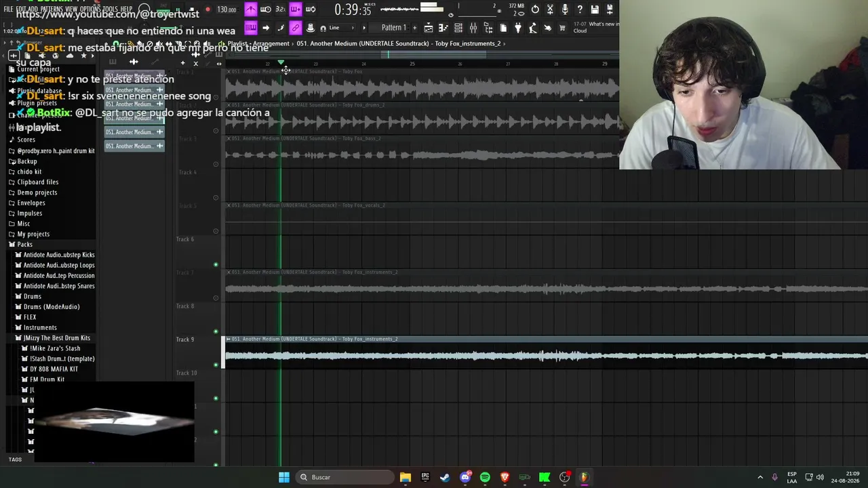Open the DY 808 MAFIA KIT folder

[54, 369]
